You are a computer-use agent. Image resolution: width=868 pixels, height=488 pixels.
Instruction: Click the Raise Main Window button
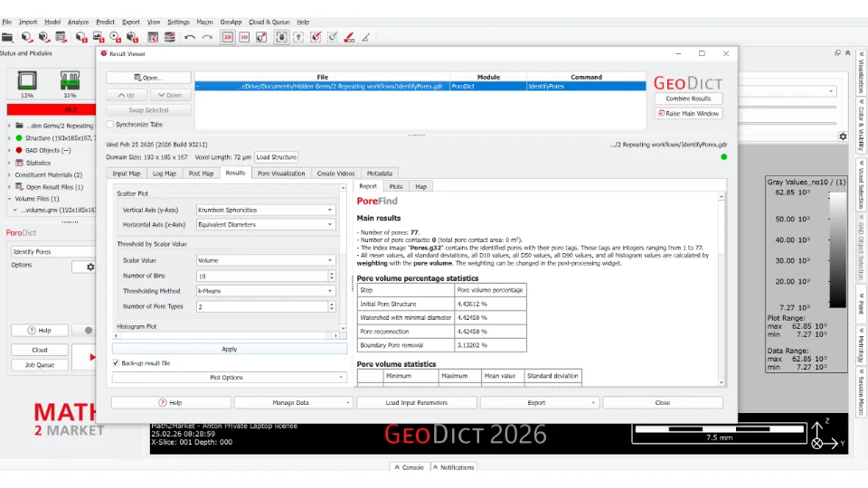[688, 114]
